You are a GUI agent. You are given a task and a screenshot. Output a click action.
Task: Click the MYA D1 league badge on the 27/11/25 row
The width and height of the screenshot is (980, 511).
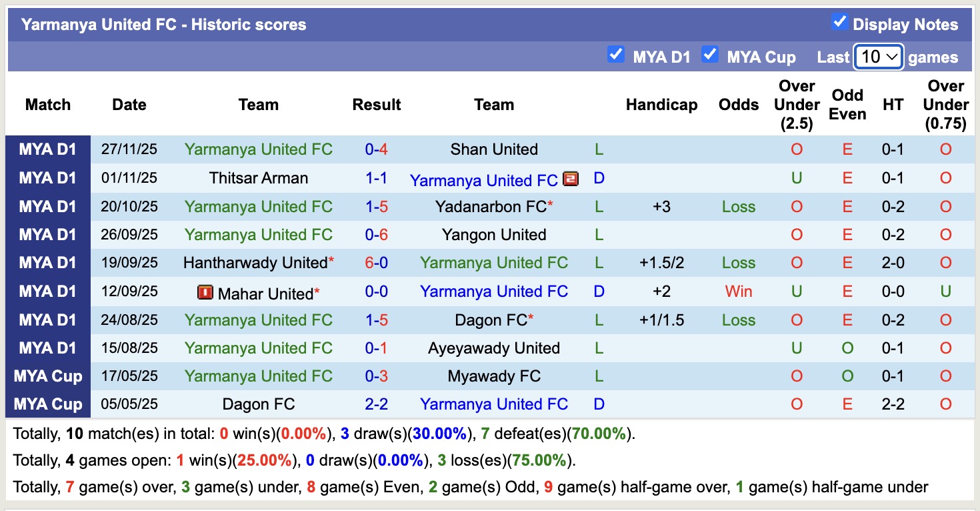pos(48,149)
